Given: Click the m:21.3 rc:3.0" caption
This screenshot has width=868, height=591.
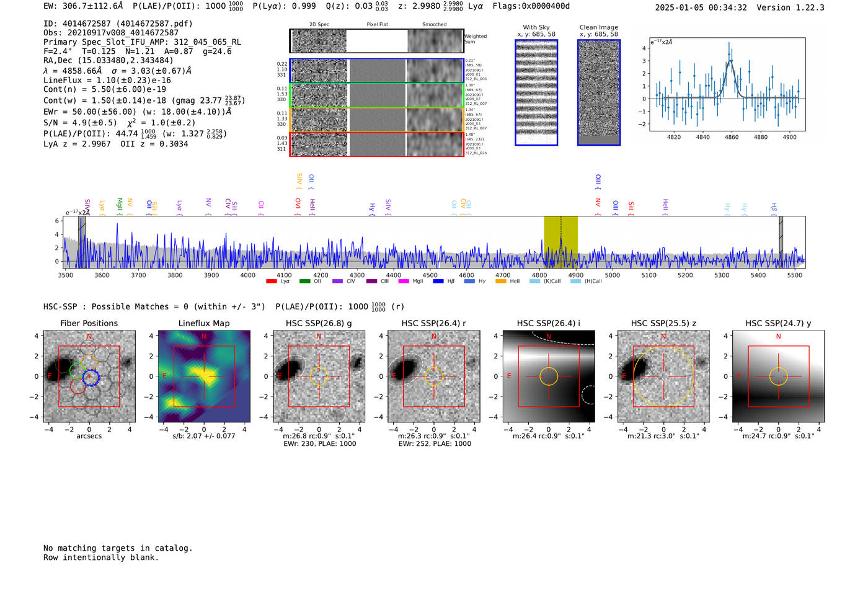Looking at the screenshot, I should [663, 436].
